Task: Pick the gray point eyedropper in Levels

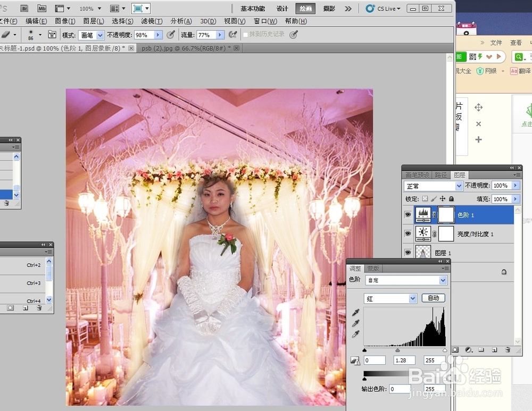Action: [355, 323]
